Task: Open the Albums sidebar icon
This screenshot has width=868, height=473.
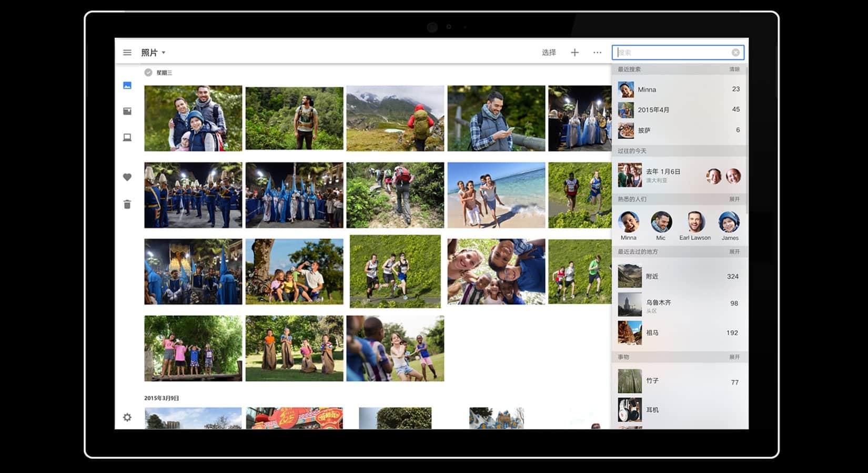Action: [127, 111]
